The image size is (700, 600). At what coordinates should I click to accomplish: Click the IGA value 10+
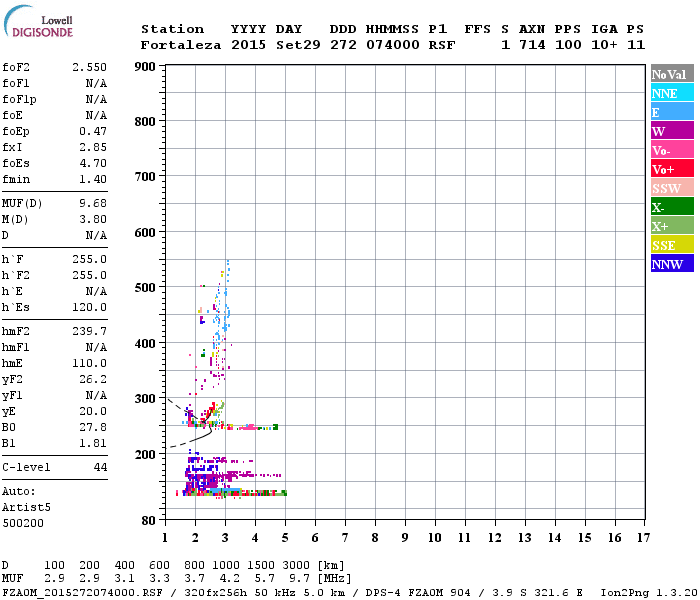(604, 45)
